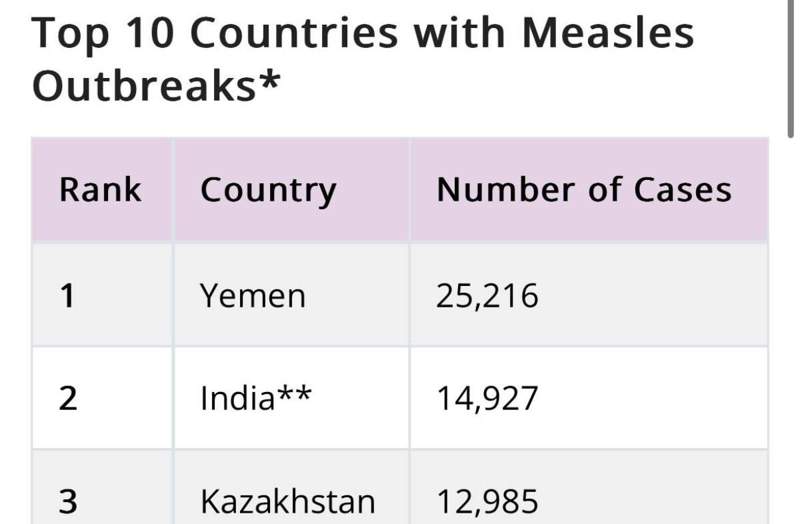Select the Kazakhstan country cell
This screenshot has height=524, width=800.
[x=291, y=488]
